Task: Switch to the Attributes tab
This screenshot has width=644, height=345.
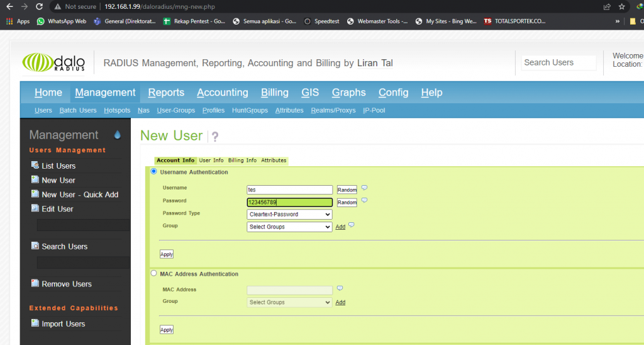Action: coord(274,161)
